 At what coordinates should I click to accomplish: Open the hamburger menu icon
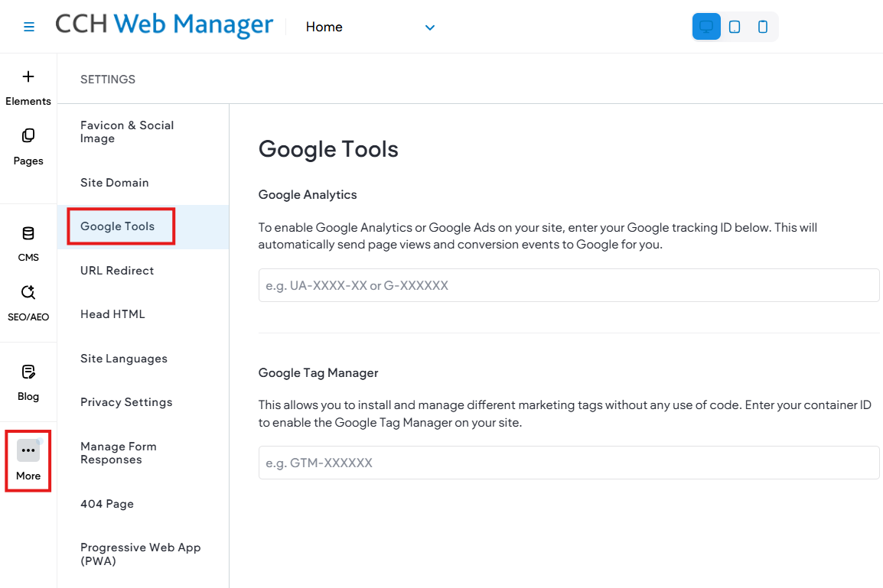click(x=29, y=27)
